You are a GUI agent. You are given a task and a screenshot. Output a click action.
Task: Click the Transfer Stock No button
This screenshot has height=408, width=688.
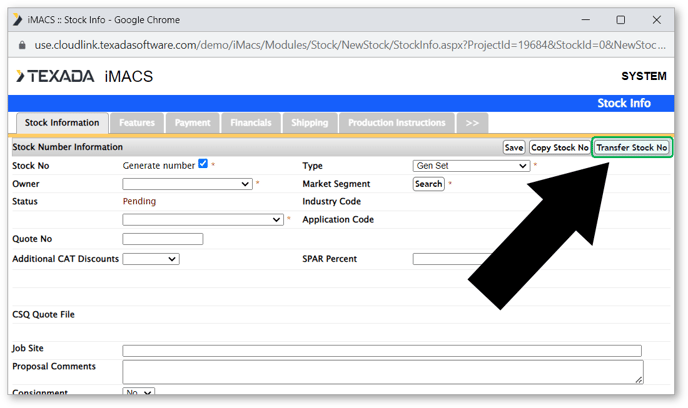pyautogui.click(x=631, y=147)
